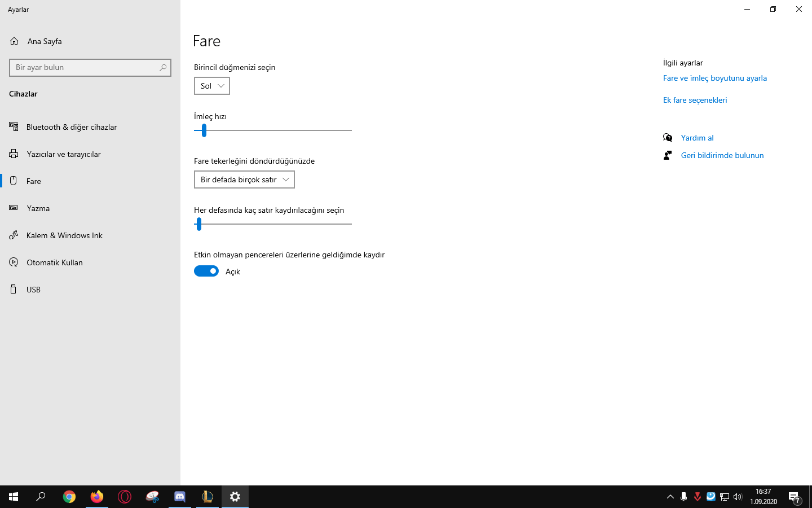This screenshot has width=812, height=508.
Task: Click the 'Yardım al' help link
Action: tap(697, 138)
